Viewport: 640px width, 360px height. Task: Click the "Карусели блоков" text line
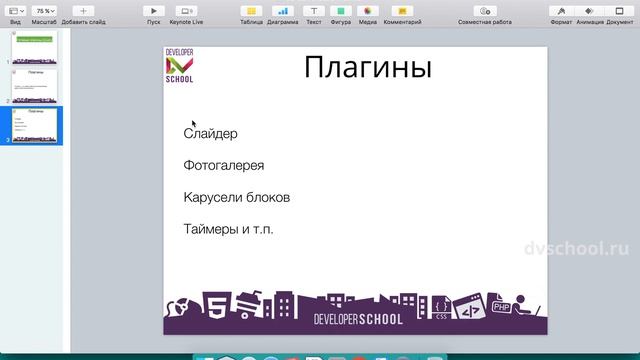click(237, 198)
